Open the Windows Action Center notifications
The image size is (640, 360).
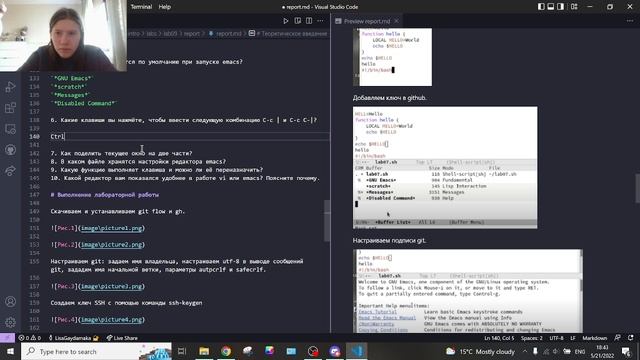626,351
